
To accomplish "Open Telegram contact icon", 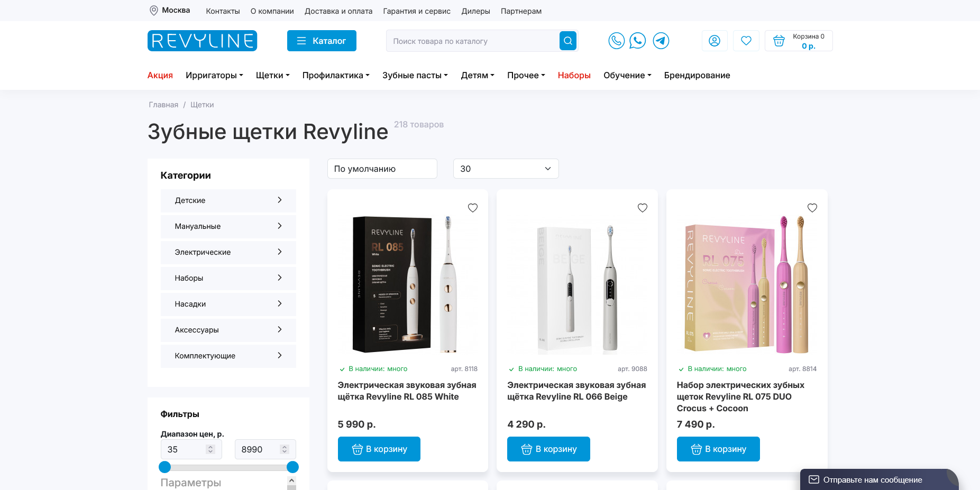I will click(x=661, y=41).
